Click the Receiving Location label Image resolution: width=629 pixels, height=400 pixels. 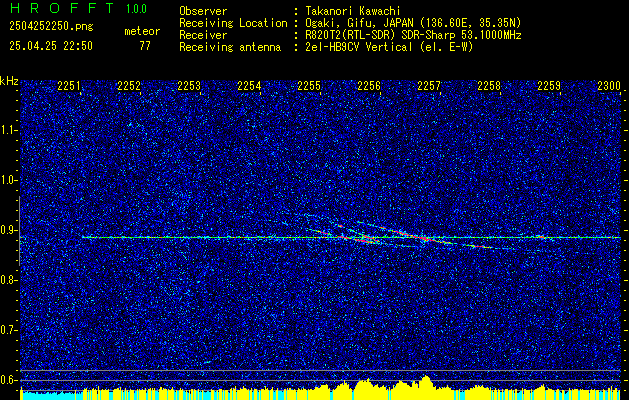(233, 23)
